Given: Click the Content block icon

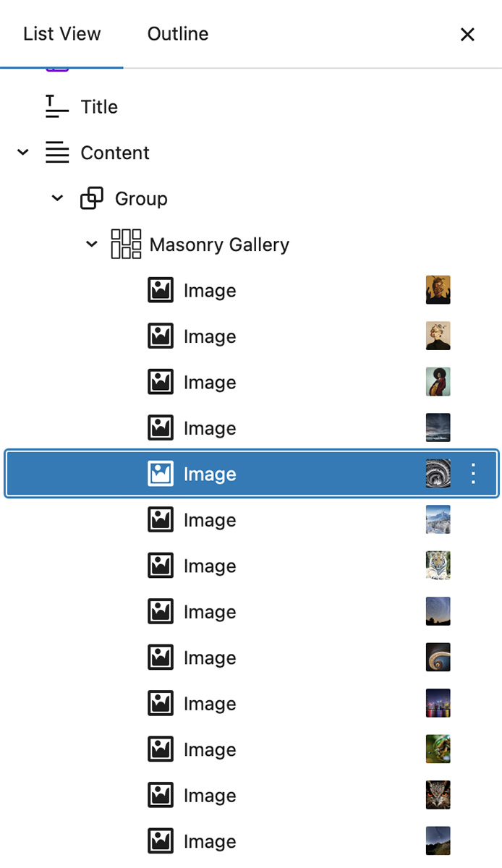Looking at the screenshot, I should pyautogui.click(x=57, y=153).
